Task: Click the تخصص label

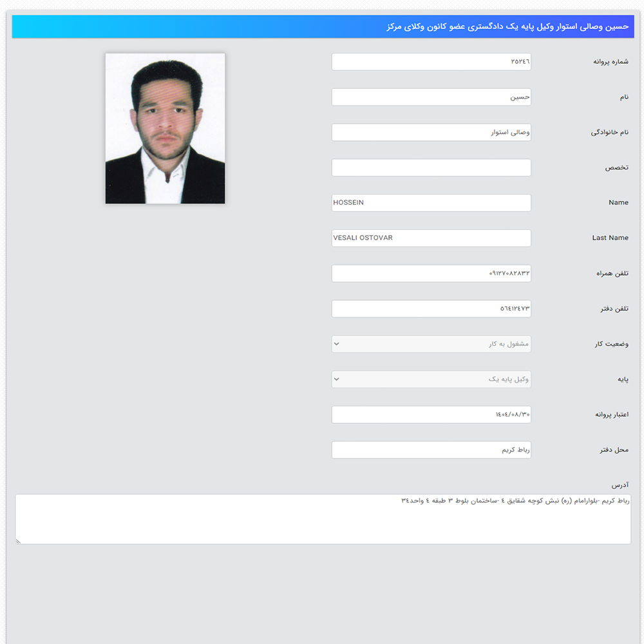Action: [x=616, y=167]
